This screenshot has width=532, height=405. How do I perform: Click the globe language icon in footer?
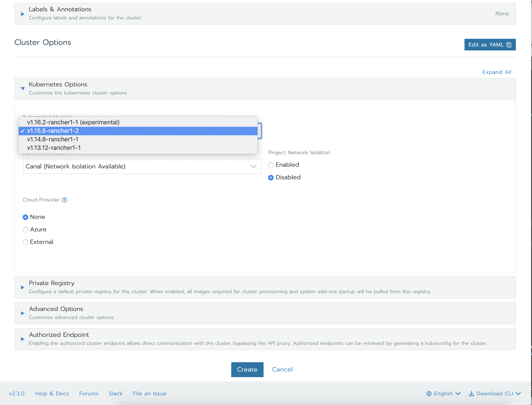pyautogui.click(x=429, y=394)
